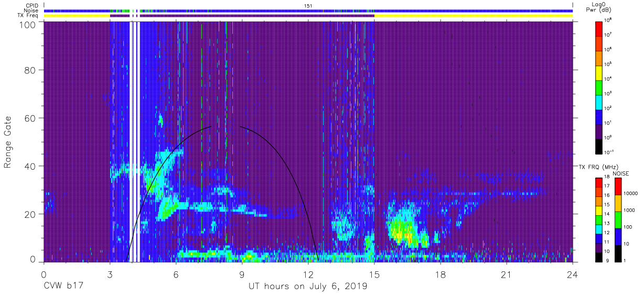
Task: Pick the yellow segment of the TX FRQ colorbar
Action: 599,211
